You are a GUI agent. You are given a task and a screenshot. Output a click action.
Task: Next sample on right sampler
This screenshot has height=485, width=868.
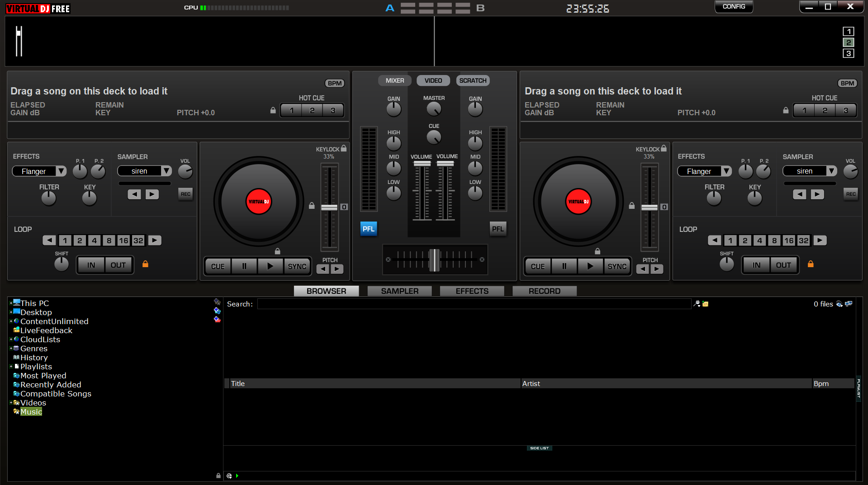(x=817, y=194)
